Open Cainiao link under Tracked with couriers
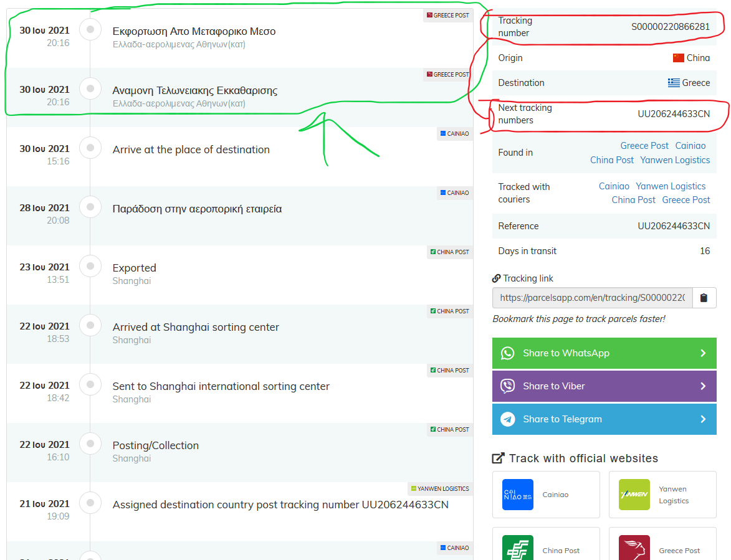This screenshot has height=560, width=731. [614, 186]
